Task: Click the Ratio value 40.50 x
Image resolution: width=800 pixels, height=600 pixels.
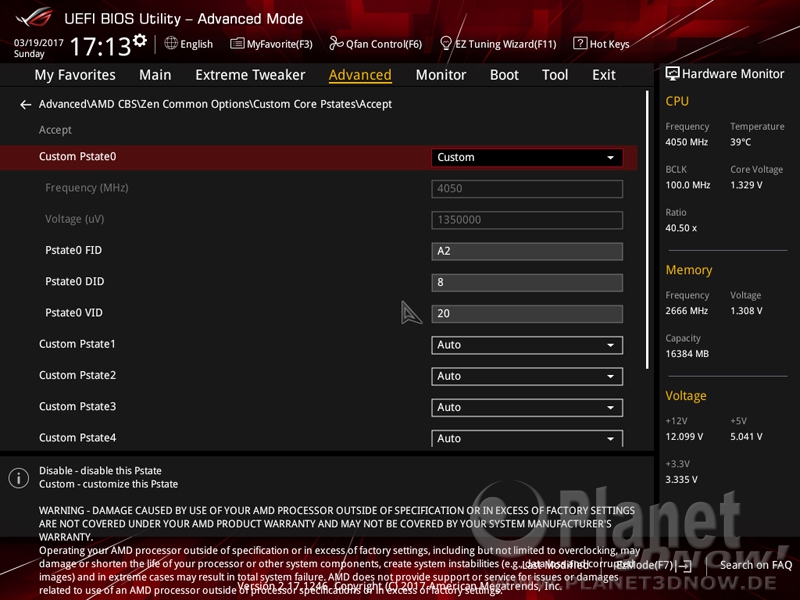Action: [681, 228]
